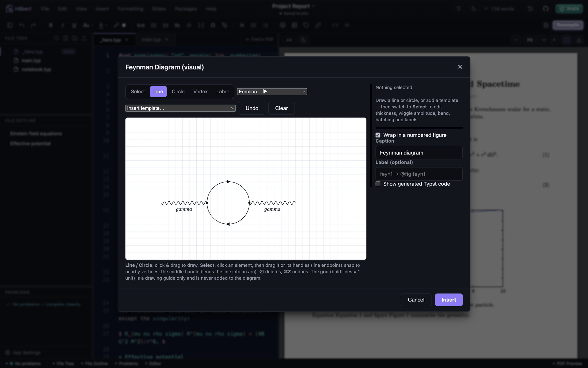Undo the last drawing action
588x368 pixels.
tap(252, 108)
